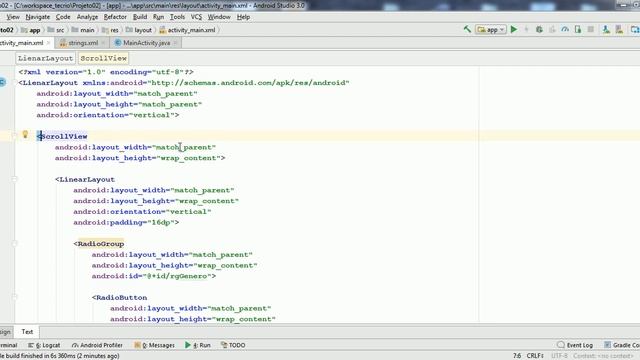
Task: Open the Logcat tool window
Action: coord(44,345)
